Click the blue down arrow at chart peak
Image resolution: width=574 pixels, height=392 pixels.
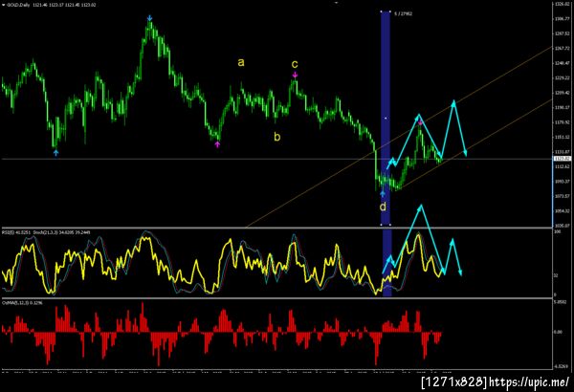pos(149,18)
